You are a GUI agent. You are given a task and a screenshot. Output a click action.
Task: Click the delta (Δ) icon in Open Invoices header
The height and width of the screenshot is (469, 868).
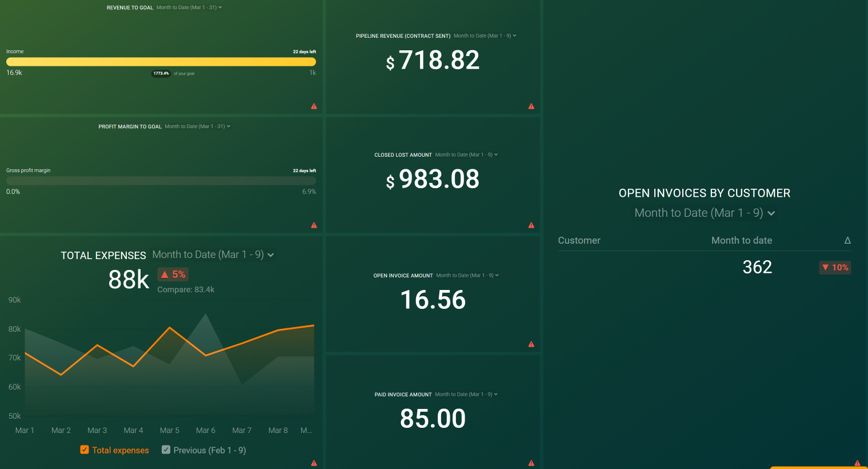pyautogui.click(x=848, y=240)
